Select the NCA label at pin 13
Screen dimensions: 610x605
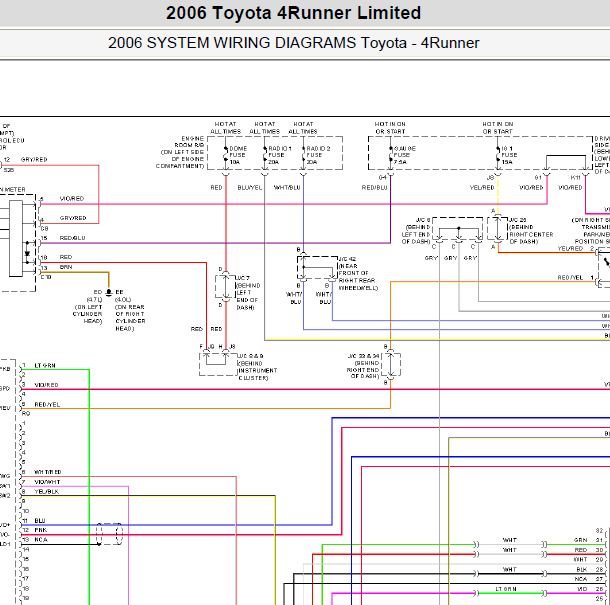coord(41,540)
